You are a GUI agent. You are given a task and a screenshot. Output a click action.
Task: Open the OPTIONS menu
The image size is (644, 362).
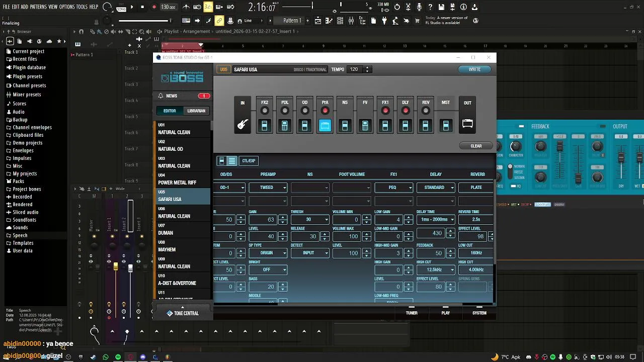67,7
